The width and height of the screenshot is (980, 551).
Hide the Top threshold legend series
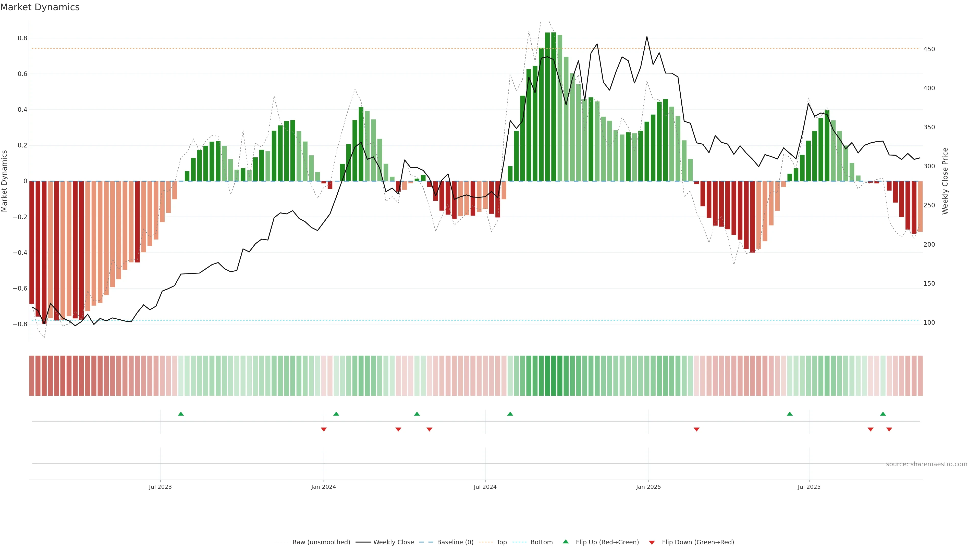[501, 542]
